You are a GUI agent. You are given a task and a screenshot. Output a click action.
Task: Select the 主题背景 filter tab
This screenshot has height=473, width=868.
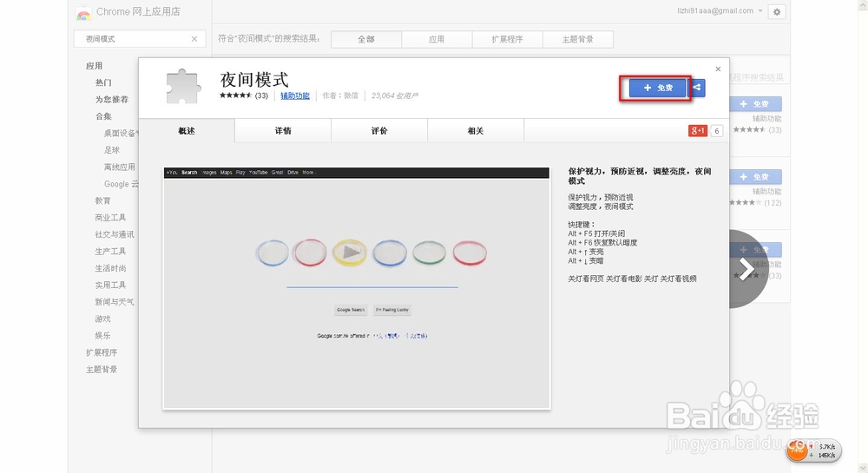[x=578, y=39]
